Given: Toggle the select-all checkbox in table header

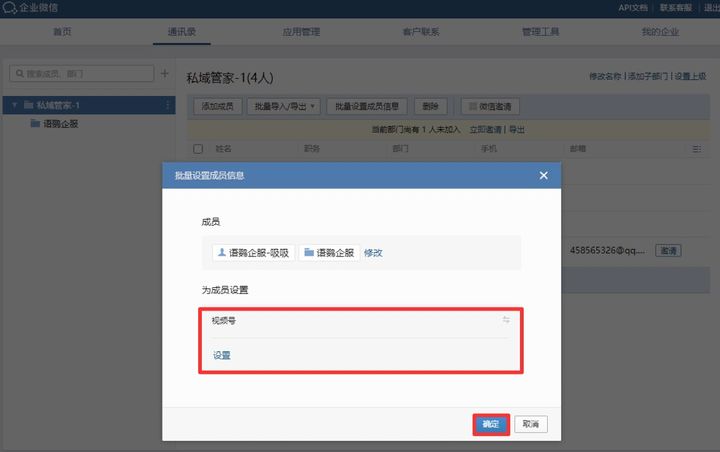Looking at the screenshot, I should pyautogui.click(x=197, y=148).
